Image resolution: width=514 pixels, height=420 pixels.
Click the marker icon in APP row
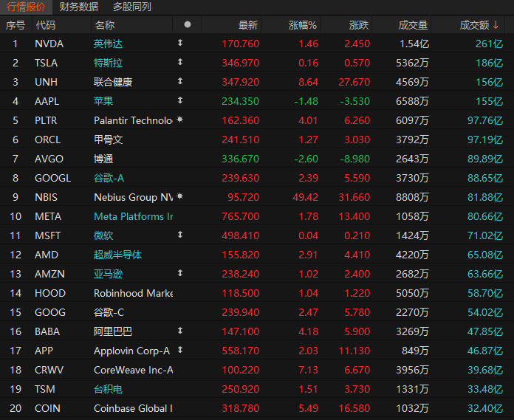coord(180,350)
